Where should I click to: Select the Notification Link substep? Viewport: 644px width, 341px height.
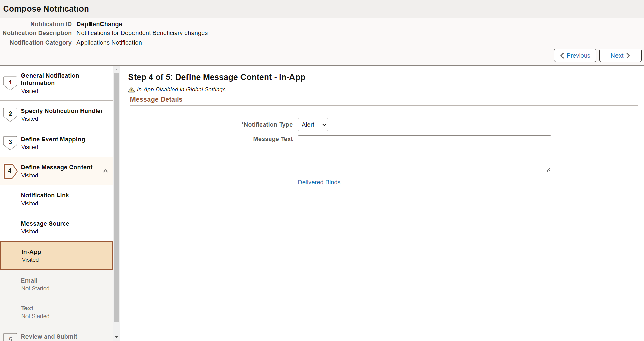[x=56, y=199]
